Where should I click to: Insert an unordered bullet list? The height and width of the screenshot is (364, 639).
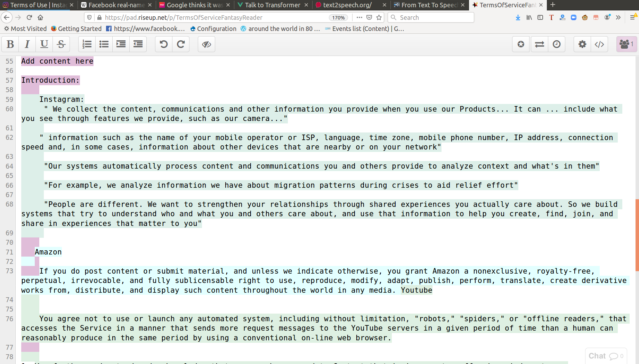104,44
